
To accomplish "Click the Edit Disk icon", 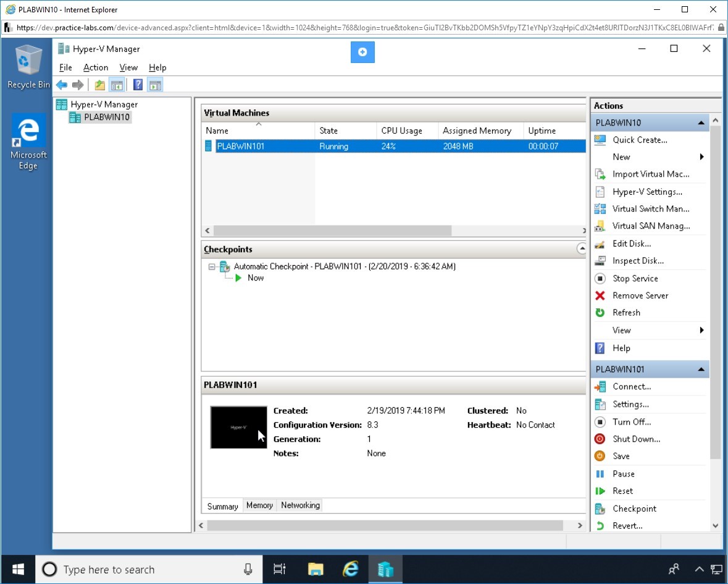I will click(600, 243).
